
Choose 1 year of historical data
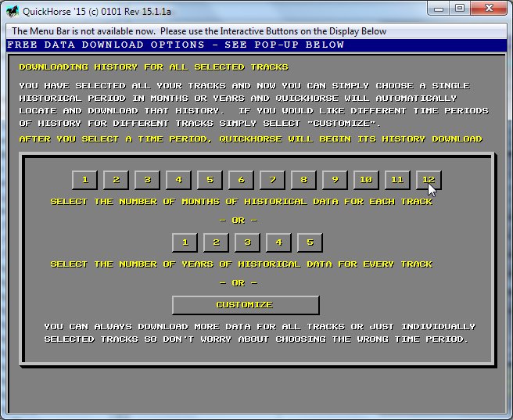tap(185, 242)
